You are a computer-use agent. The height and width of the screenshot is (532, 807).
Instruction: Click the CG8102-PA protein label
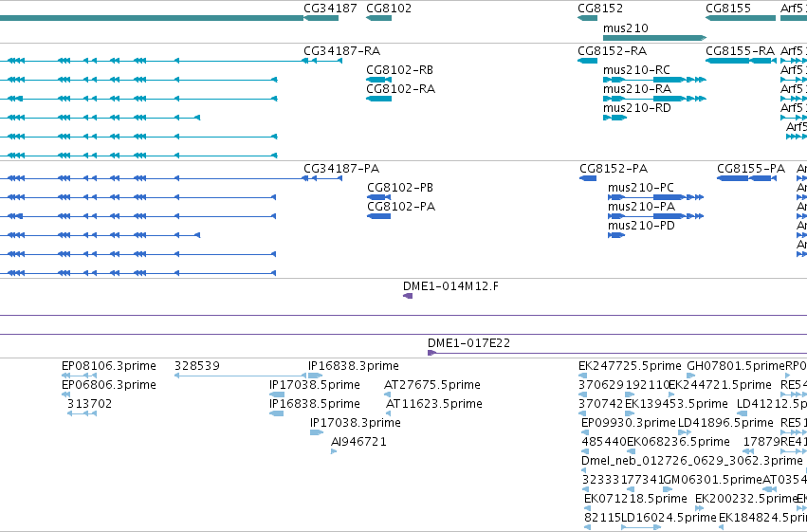pyautogui.click(x=401, y=207)
